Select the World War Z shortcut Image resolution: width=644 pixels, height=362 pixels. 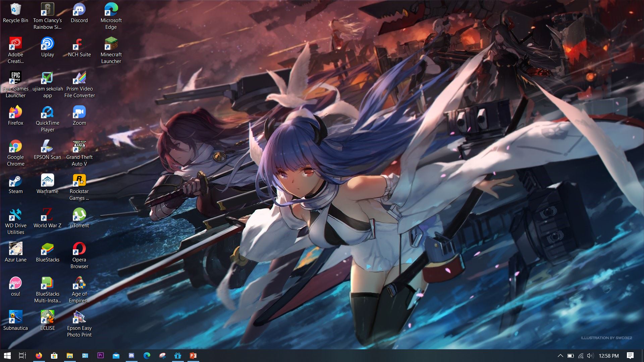pyautogui.click(x=47, y=218)
